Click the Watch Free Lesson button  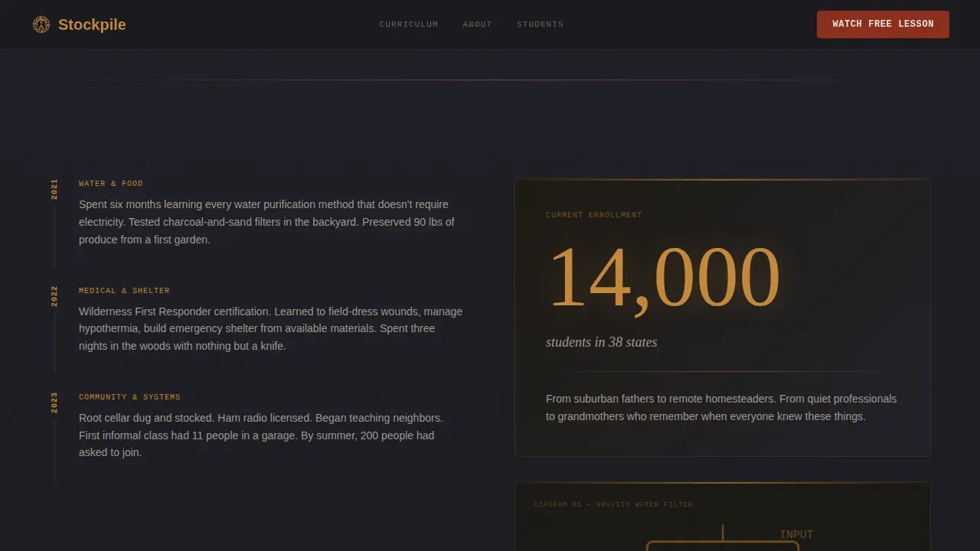(883, 24)
